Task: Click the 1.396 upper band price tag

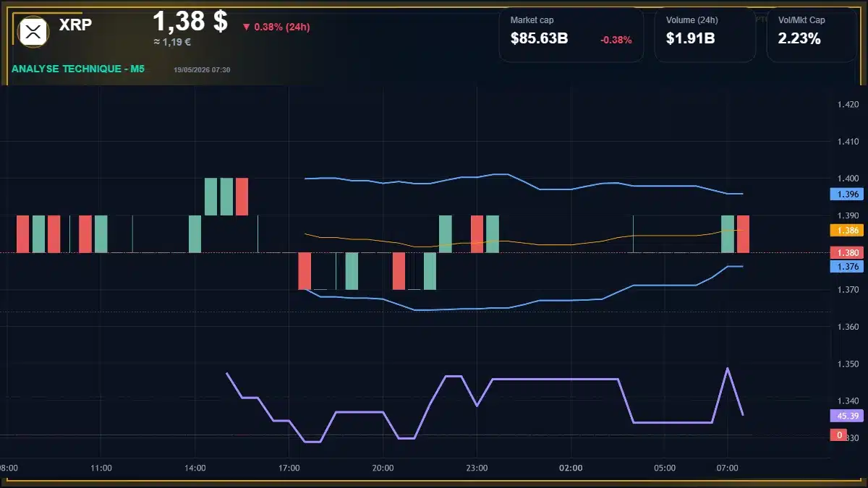Action: [x=848, y=194]
